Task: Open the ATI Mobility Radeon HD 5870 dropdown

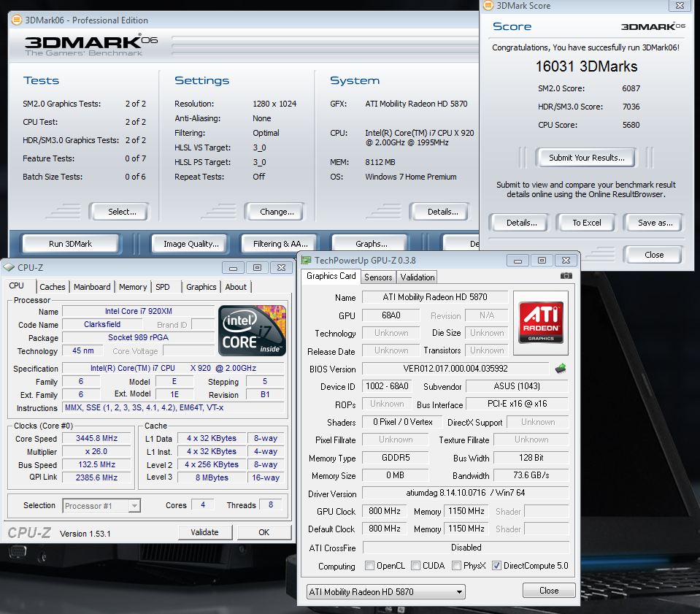Action: (x=385, y=591)
